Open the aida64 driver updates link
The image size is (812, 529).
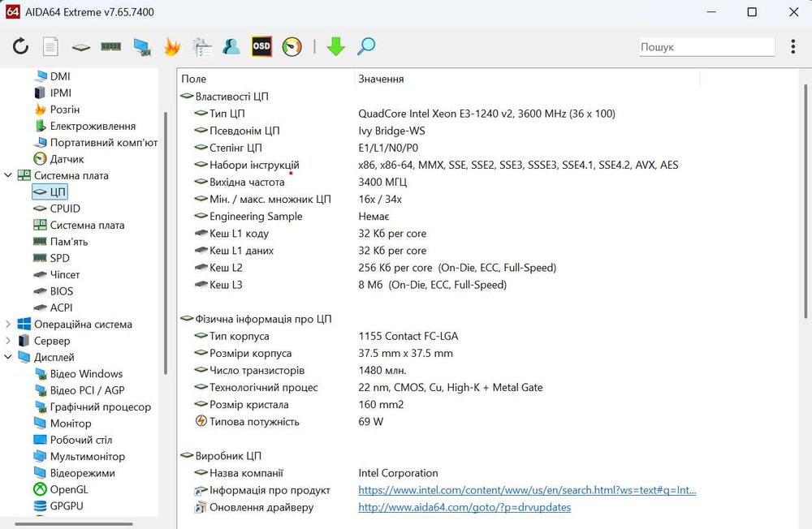click(x=464, y=508)
